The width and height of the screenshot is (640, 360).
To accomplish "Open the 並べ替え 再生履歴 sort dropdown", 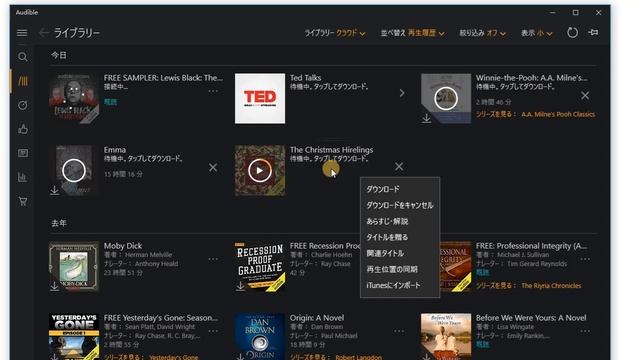I will tap(412, 33).
